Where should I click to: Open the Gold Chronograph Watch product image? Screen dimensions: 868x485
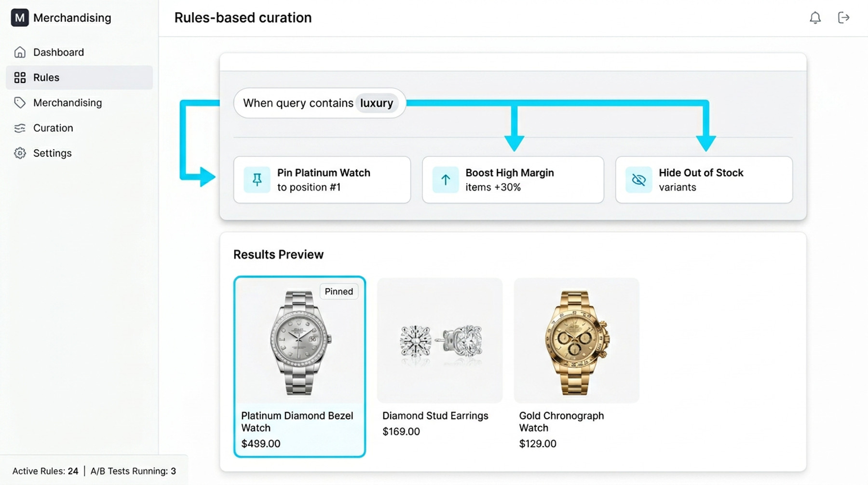point(576,341)
